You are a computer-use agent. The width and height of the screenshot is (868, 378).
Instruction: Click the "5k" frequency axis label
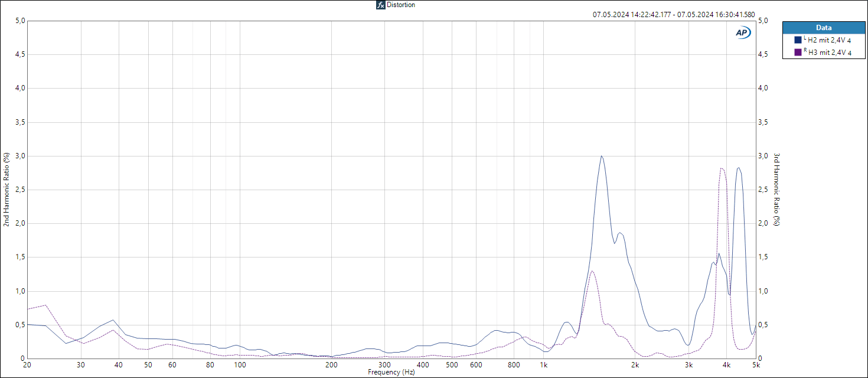click(x=755, y=365)
